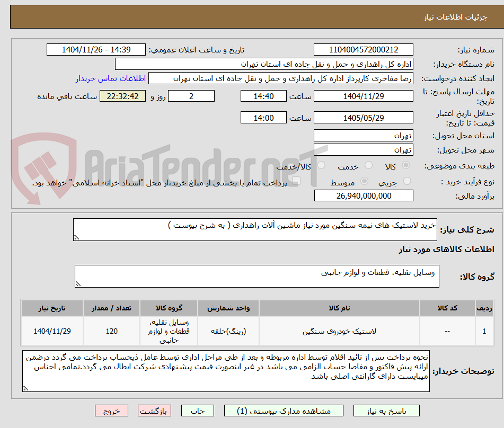Click the بازگشت back button
The width and height of the screenshot is (504, 428).
(154, 411)
